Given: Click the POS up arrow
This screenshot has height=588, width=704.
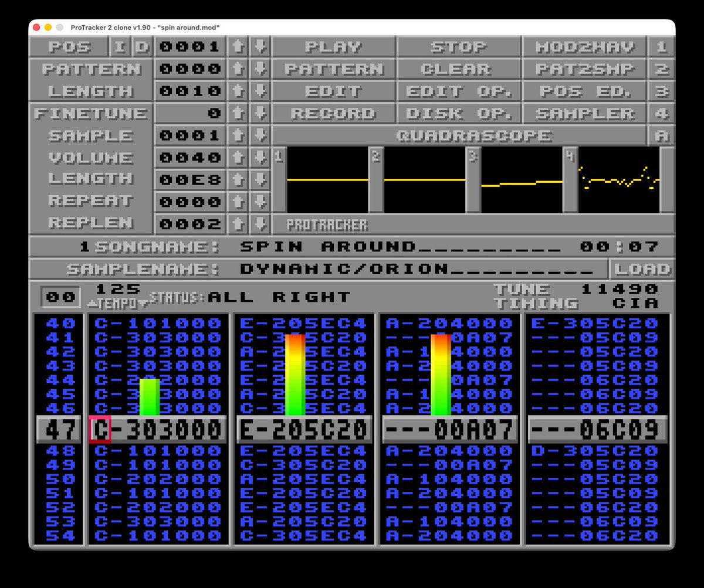Looking at the screenshot, I should 238,47.
